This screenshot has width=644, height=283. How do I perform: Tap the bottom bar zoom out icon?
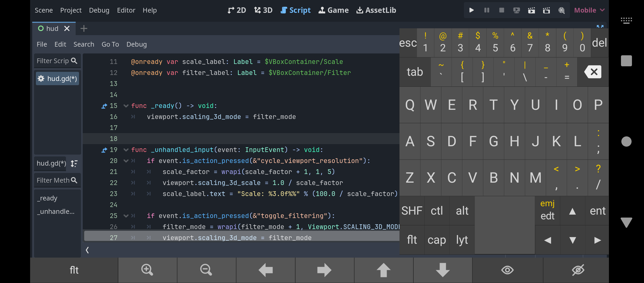(x=206, y=270)
